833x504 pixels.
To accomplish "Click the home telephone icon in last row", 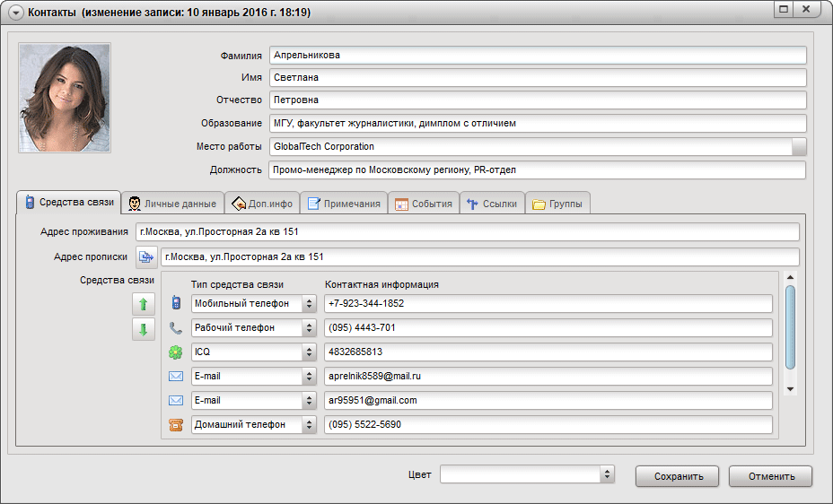I will (176, 424).
